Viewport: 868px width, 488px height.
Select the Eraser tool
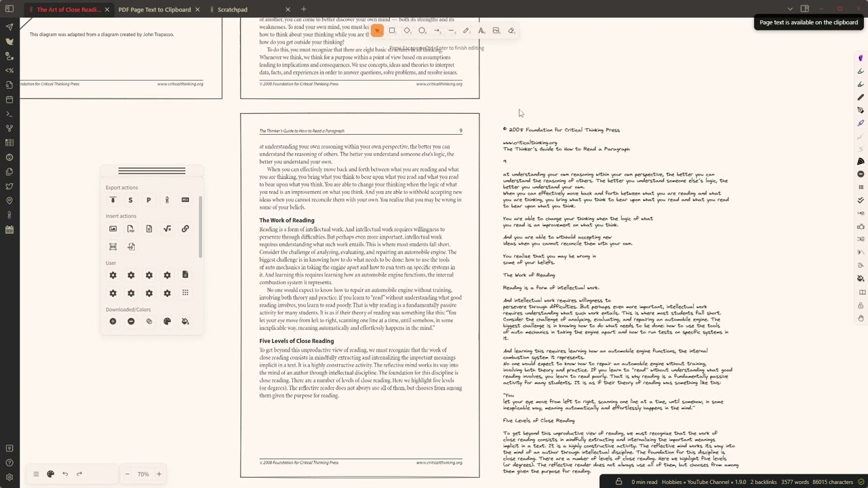point(511,30)
